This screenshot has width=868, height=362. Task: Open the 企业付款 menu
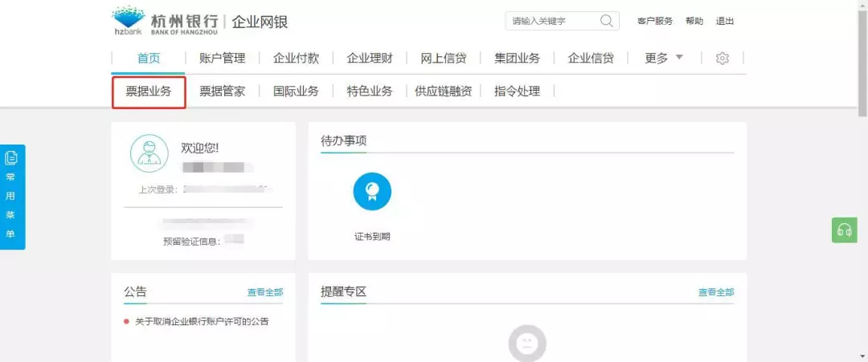[x=296, y=58]
